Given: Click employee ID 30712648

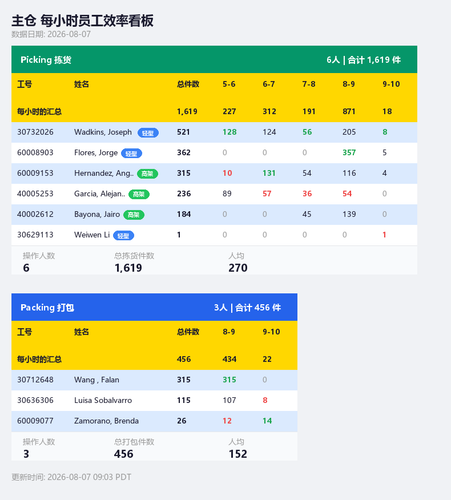Looking at the screenshot, I should [35, 380].
